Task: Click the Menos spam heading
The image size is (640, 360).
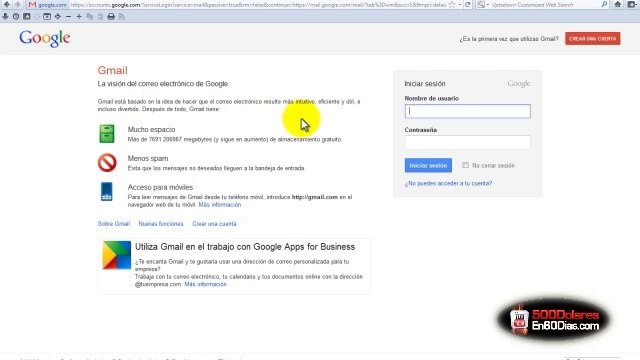Action: [148, 158]
